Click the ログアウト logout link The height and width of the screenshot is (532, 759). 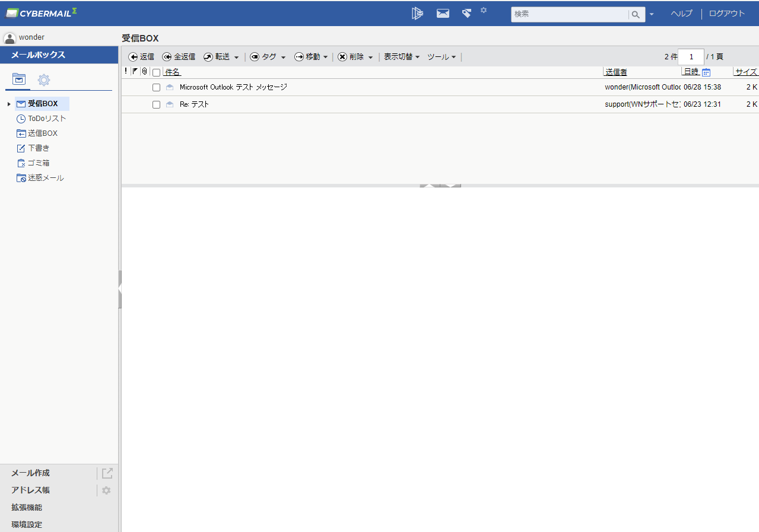pyautogui.click(x=727, y=14)
